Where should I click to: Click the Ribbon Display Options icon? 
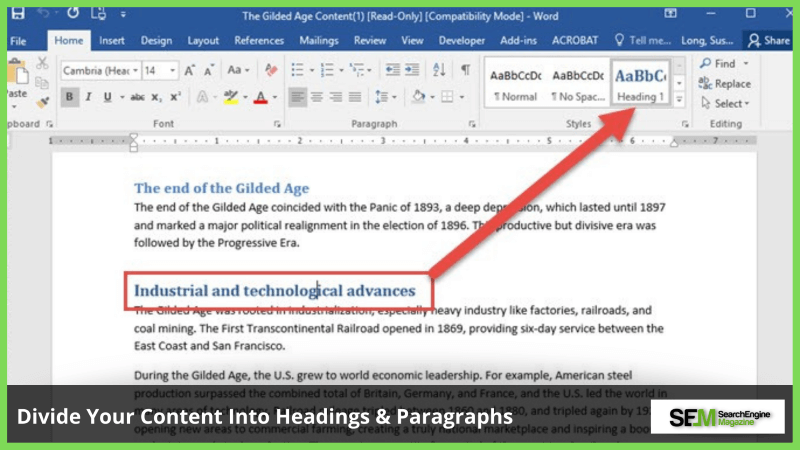click(x=670, y=14)
